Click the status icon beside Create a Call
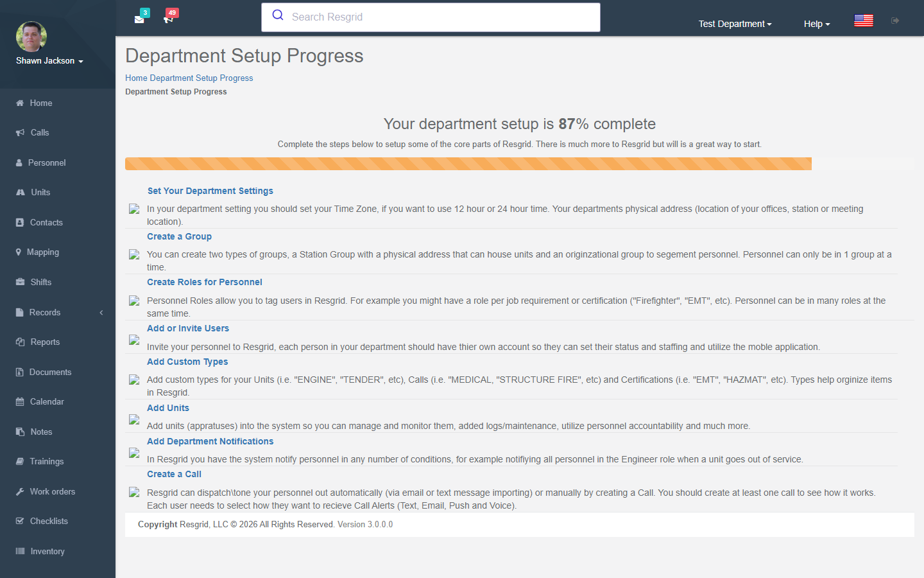The height and width of the screenshot is (578, 924). 134,493
